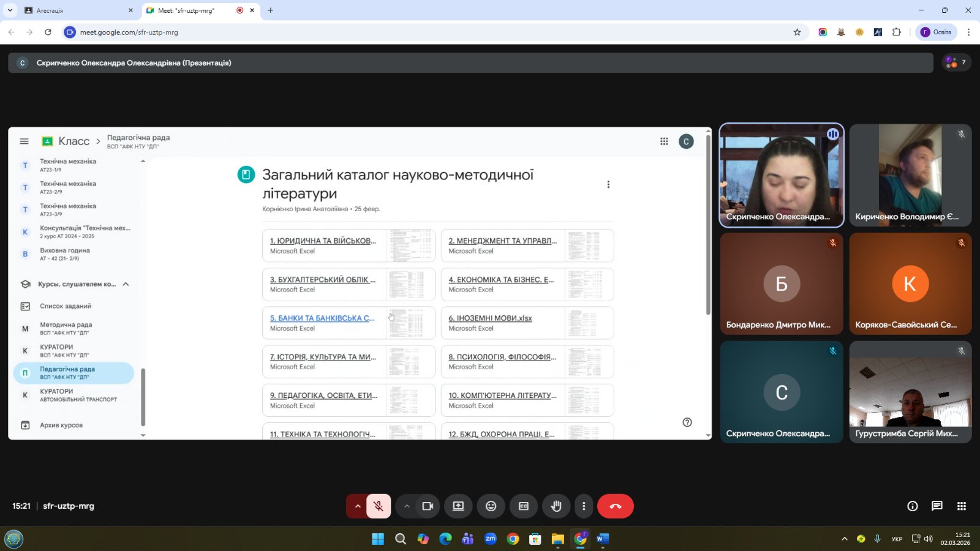The width and height of the screenshot is (980, 551).
Task: Bookmark this page with the star icon
Action: (x=797, y=32)
